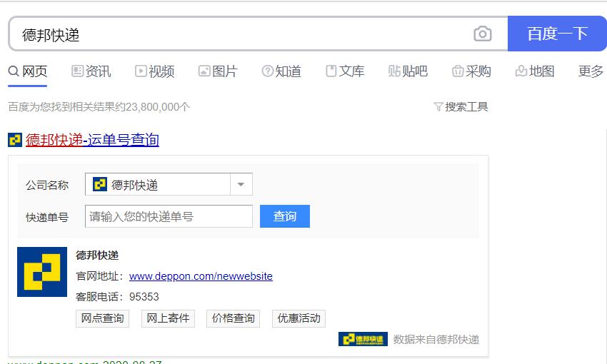Viewport: 607px width, 364px height.
Task: Click the news icon on 资讯 tab
Action: 77,71
